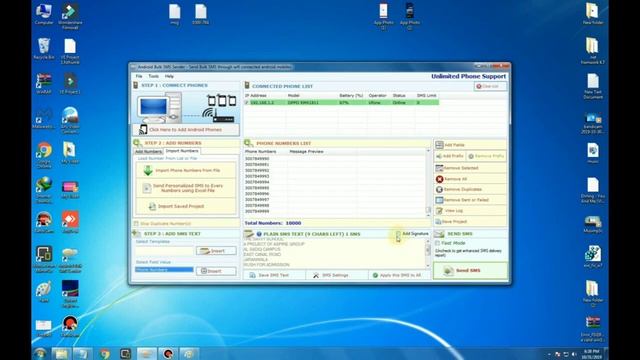640x360 pixels.
Task: Click the SMS text box vertical scrollbar
Action: 428,253
